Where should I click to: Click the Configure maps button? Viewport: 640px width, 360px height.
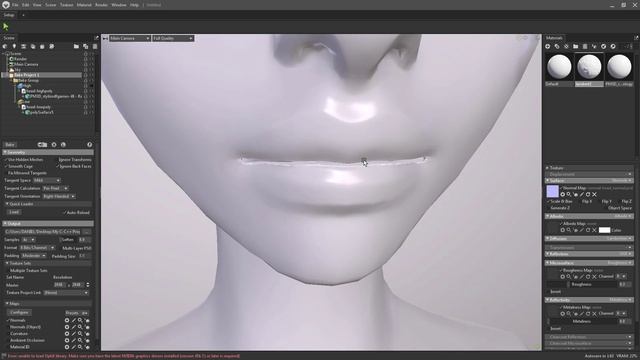19,313
